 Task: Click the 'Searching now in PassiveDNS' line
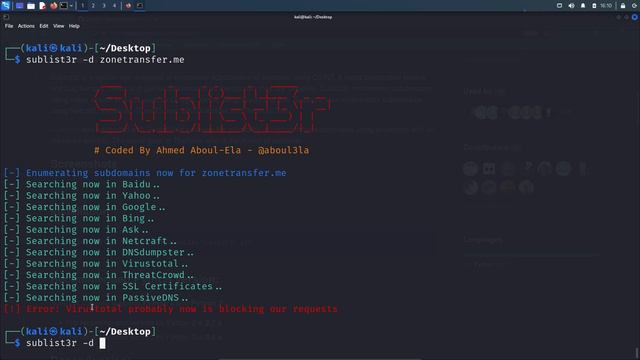point(96,298)
